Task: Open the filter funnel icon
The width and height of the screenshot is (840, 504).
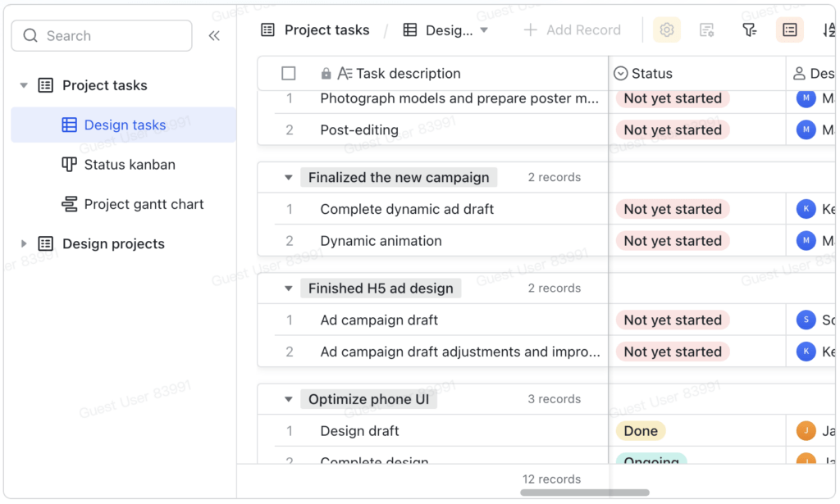Action: point(749,30)
